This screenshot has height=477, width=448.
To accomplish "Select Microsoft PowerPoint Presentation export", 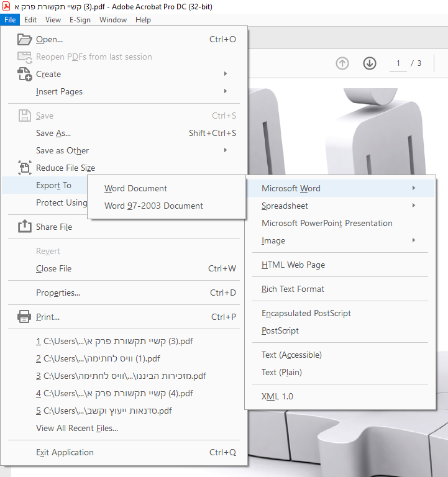I will (x=341, y=224).
